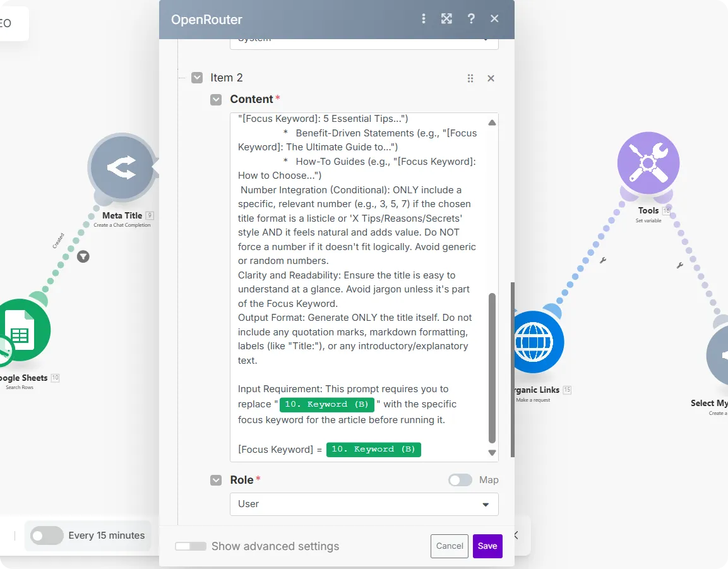Screen dimensions: 728x569
Task: Click the Make a request subtitle
Action: [x=533, y=400]
